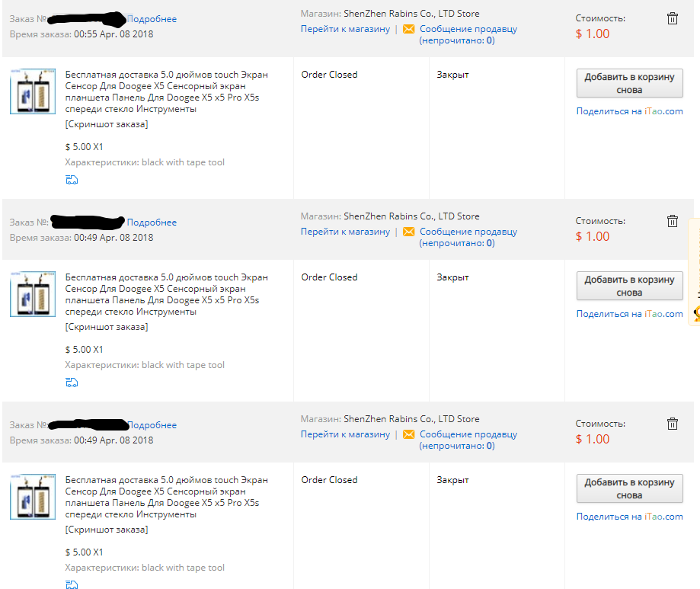Open first order product thumbnail
The height and width of the screenshot is (589, 700).
(x=33, y=91)
